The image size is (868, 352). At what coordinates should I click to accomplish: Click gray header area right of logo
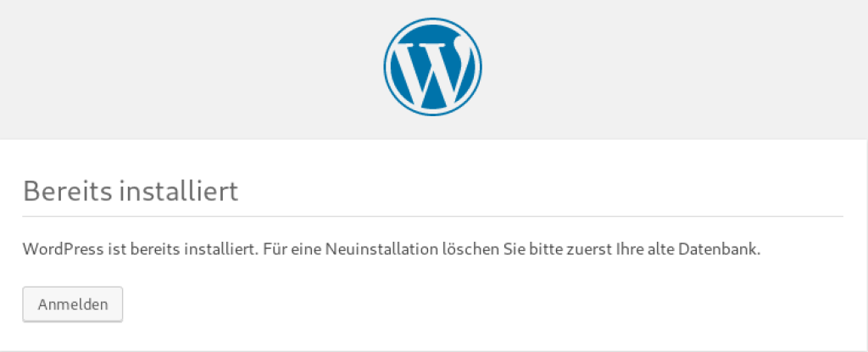point(676,70)
